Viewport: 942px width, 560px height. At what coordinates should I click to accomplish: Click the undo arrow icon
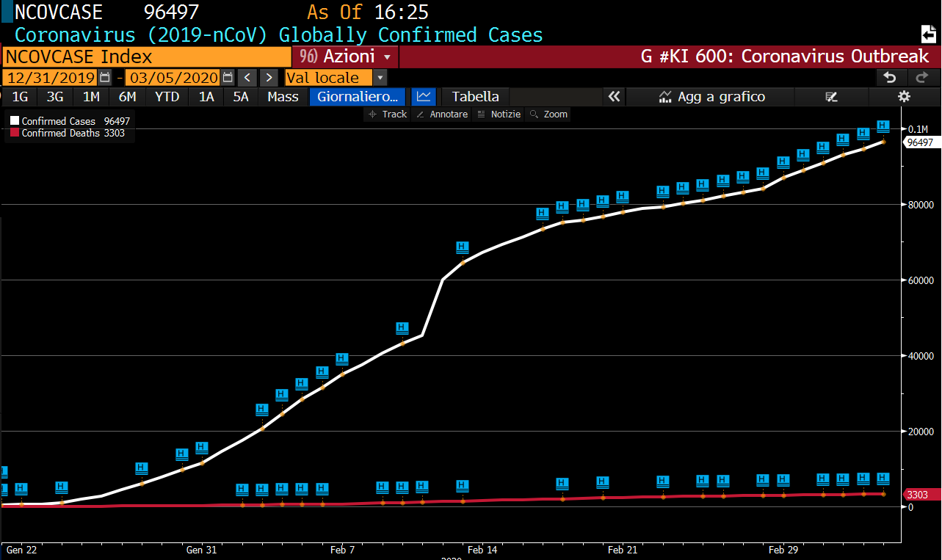click(x=890, y=78)
